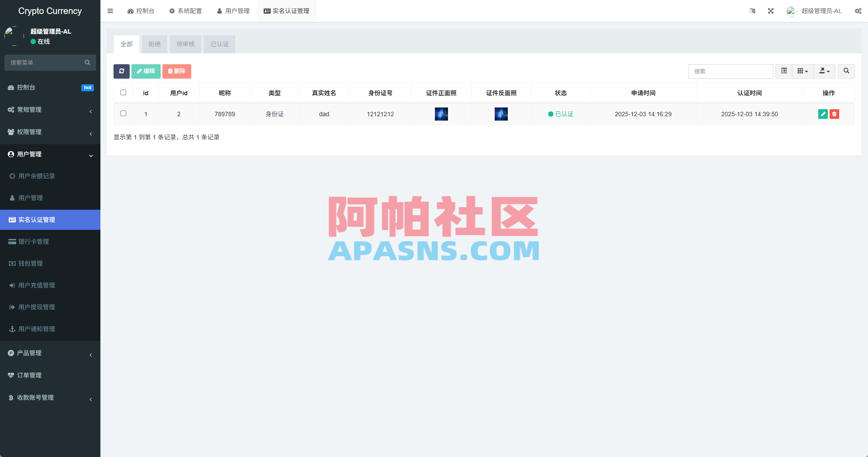Open the export data dropdown
Image resolution: width=868 pixels, height=457 pixels.
[x=824, y=71]
